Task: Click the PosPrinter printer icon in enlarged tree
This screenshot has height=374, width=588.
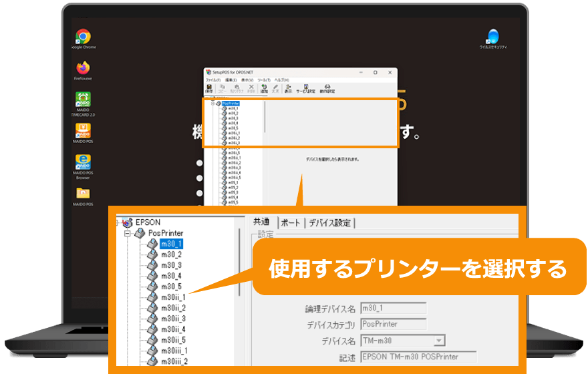Action: click(140, 233)
